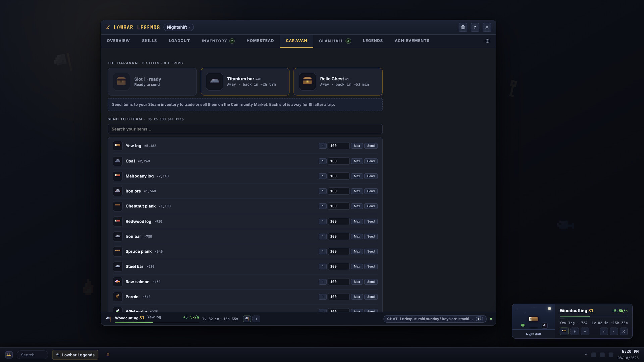Click the Redwood log item icon

pos(118,221)
